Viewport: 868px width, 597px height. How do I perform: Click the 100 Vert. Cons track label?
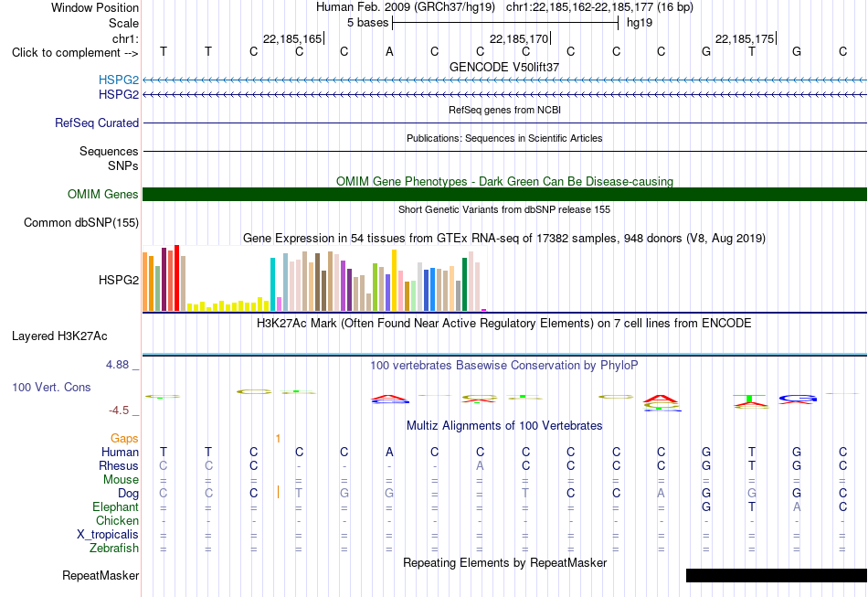51,387
